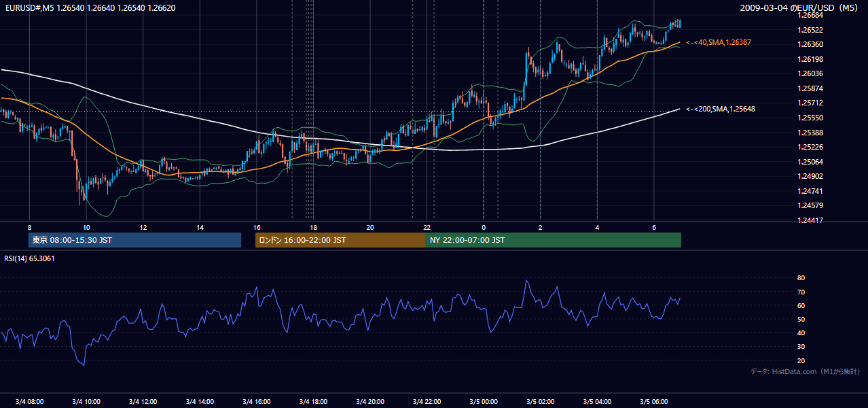
Task: Click the 3/4 14:00 time axis label
Action: coord(200,401)
